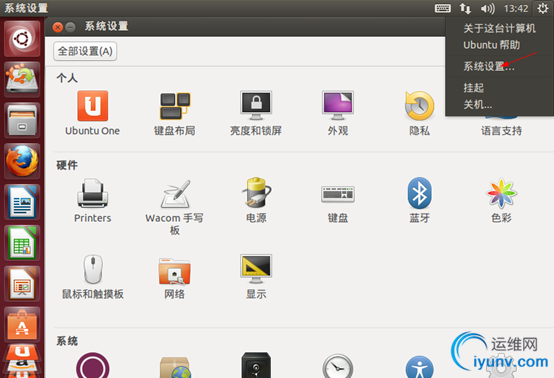Open 网络 network settings
The image size is (554, 378).
tap(175, 278)
